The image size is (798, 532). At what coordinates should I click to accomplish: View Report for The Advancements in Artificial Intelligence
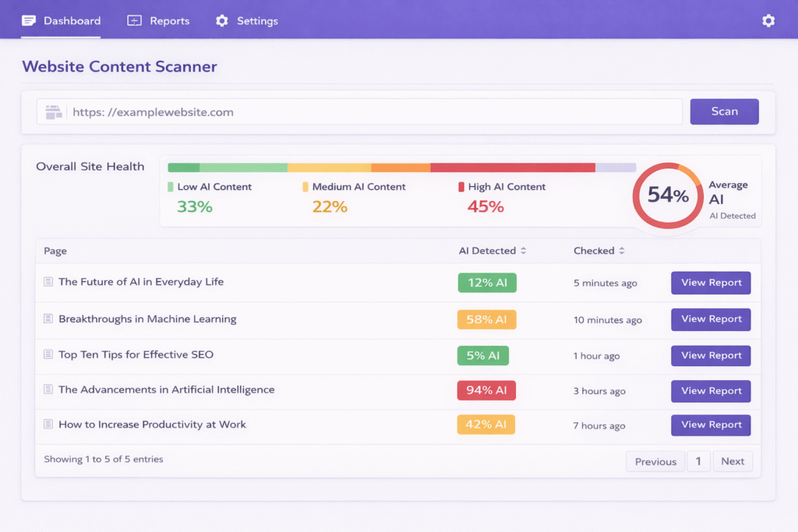click(x=711, y=390)
